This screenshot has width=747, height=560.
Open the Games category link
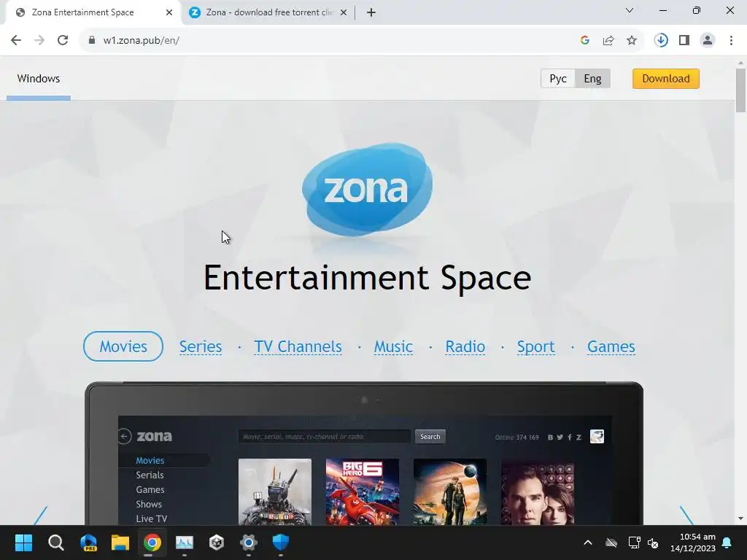click(611, 346)
